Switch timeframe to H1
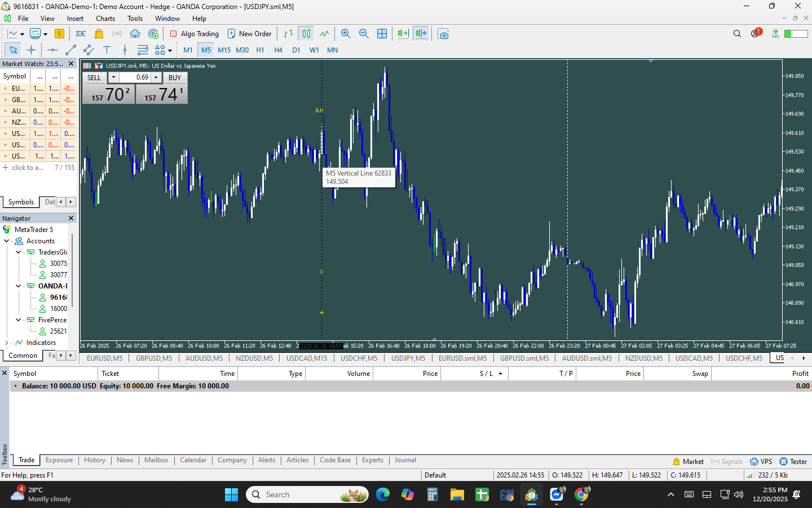The height and width of the screenshot is (508, 812). pyautogui.click(x=260, y=50)
